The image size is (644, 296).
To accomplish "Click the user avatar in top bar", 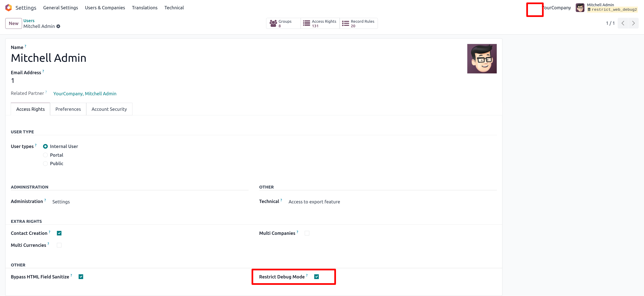I will coord(580,7).
